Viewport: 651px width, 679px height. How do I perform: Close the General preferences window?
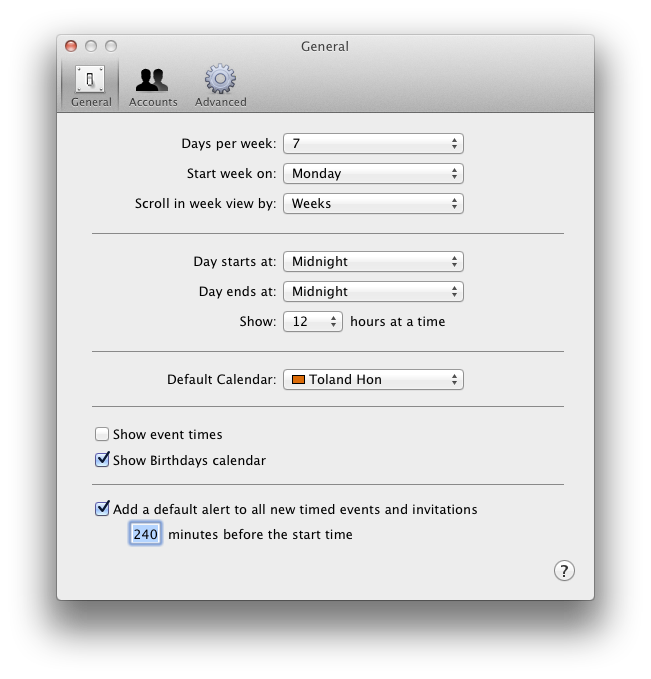click(71, 46)
